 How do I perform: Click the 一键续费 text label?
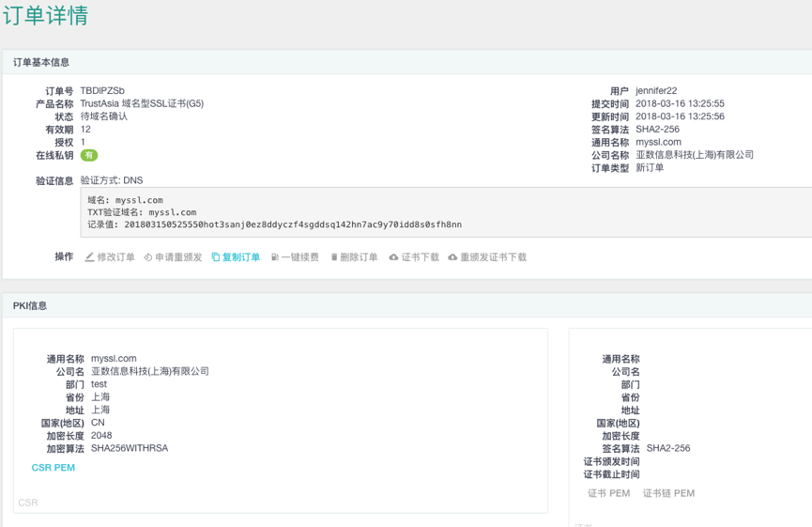[300, 257]
